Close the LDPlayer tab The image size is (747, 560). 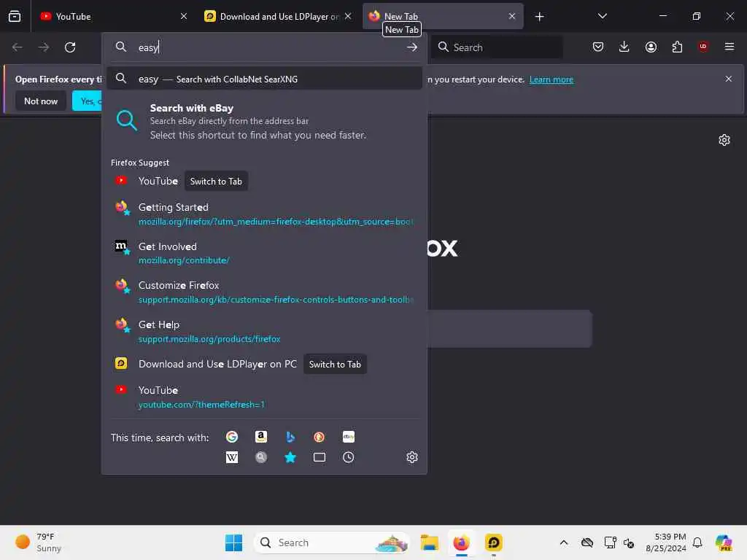tap(348, 16)
